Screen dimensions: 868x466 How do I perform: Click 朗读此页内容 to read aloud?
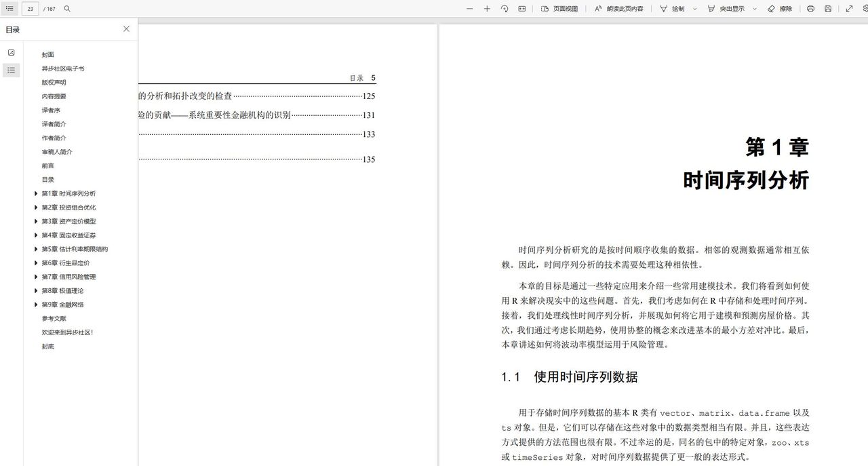tap(618, 9)
